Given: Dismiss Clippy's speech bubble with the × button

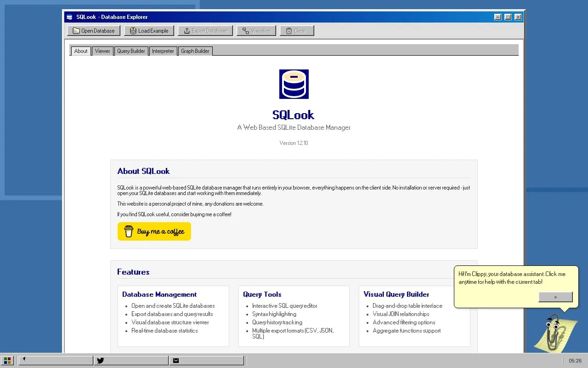Looking at the screenshot, I should tap(555, 297).
